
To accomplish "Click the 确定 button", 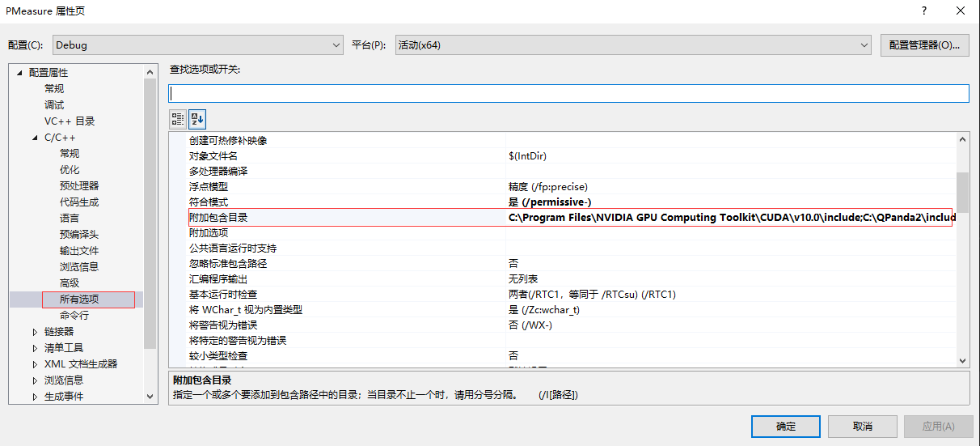I will (786, 427).
